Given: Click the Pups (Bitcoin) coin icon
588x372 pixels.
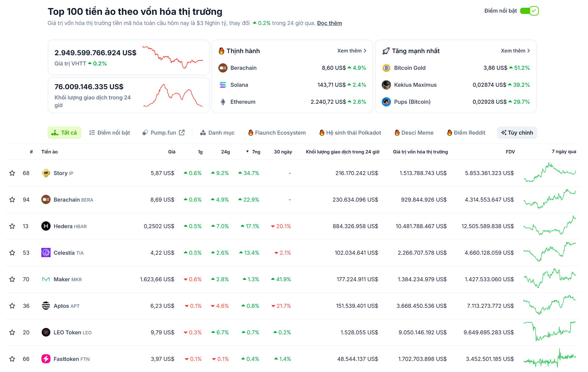Looking at the screenshot, I should pos(386,102).
